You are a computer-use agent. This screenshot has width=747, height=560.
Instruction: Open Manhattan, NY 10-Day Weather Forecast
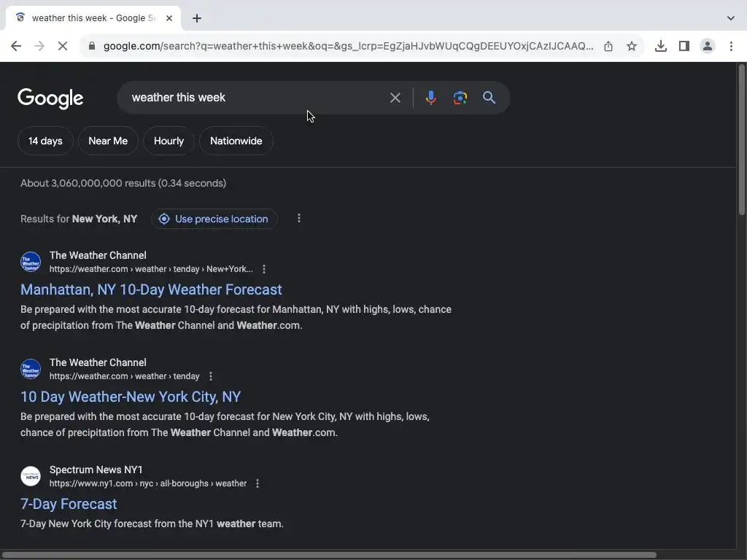coord(151,289)
